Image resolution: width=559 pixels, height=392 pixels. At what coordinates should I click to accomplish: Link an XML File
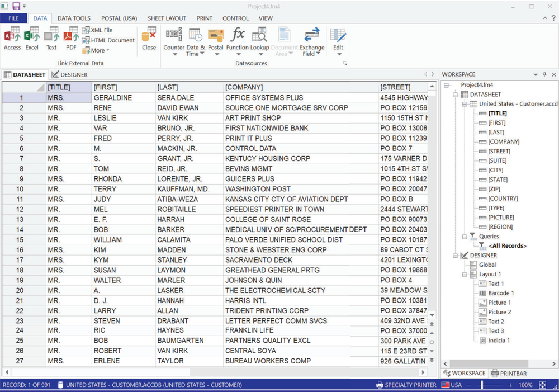tap(97, 30)
